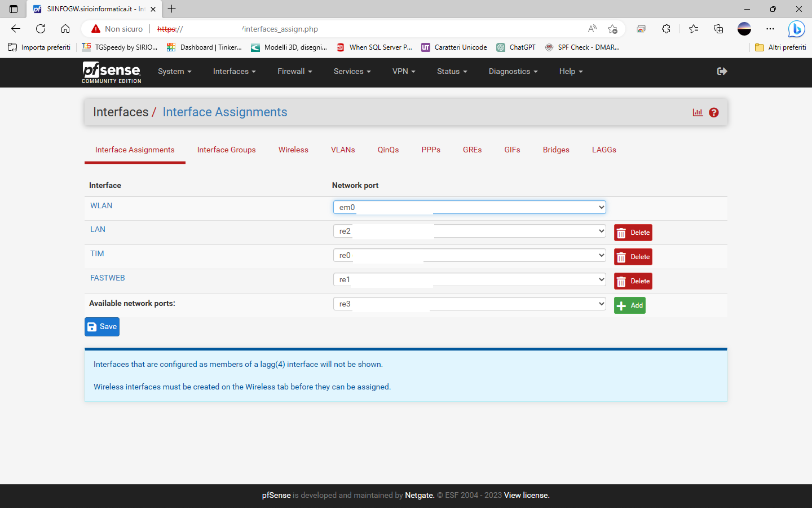Open the ChatGPT bookmark

pyautogui.click(x=516, y=47)
